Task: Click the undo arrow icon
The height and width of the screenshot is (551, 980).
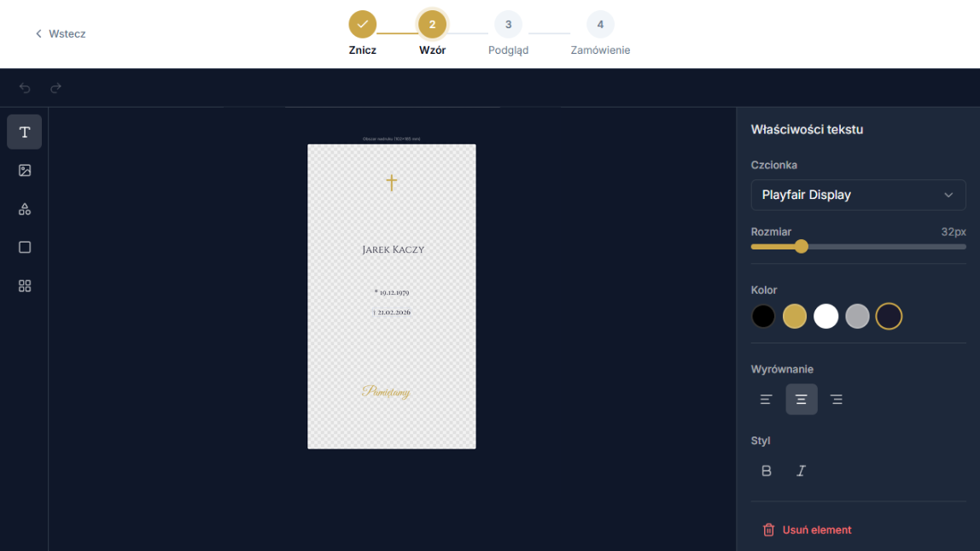Action: click(x=25, y=88)
